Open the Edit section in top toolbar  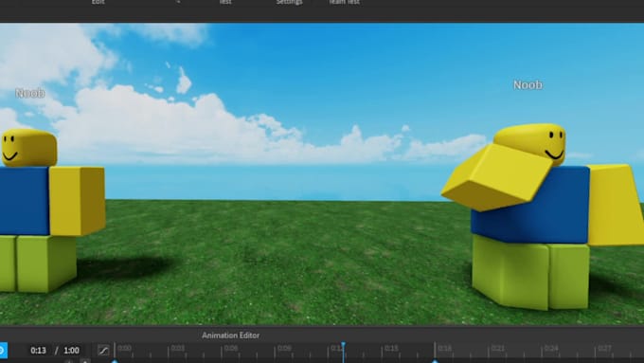click(98, 2)
